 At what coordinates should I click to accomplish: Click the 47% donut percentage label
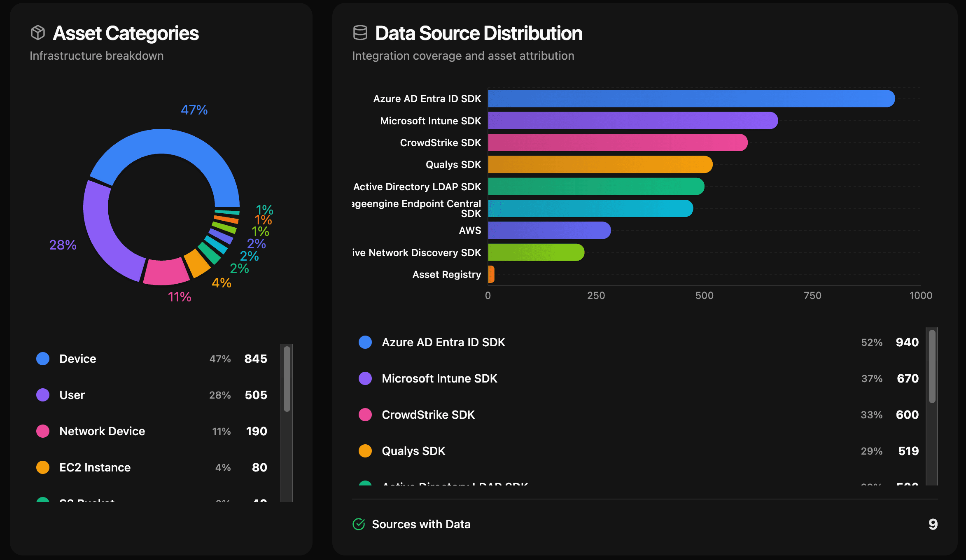[194, 110]
